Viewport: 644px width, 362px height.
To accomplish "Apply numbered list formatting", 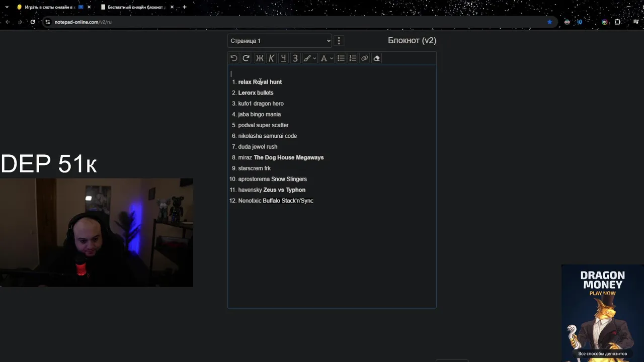I will point(353,58).
